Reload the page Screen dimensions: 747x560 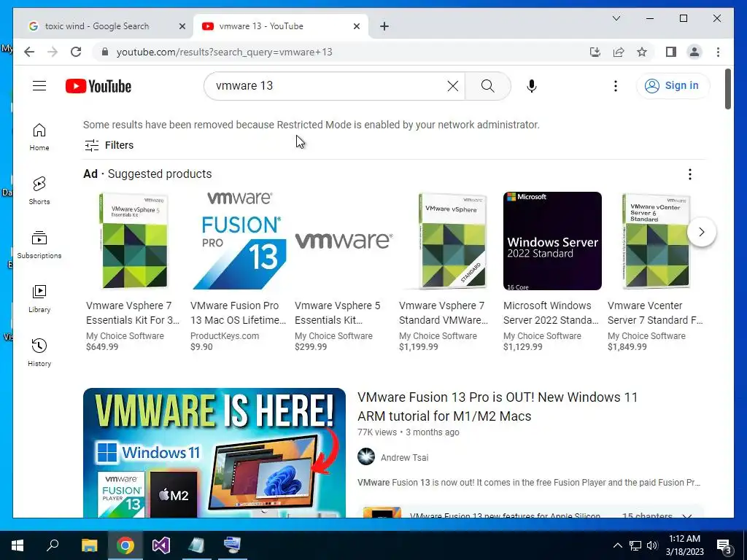(76, 52)
